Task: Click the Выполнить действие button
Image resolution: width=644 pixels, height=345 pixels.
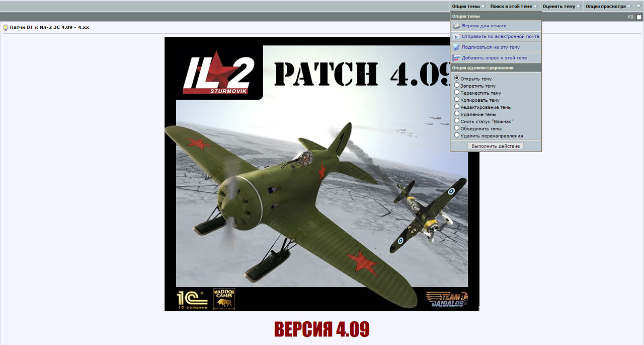Action: (x=496, y=146)
